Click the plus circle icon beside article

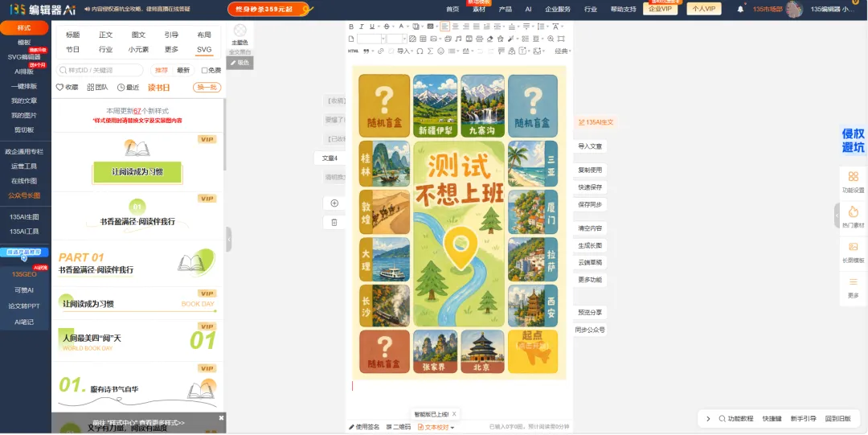(x=334, y=203)
